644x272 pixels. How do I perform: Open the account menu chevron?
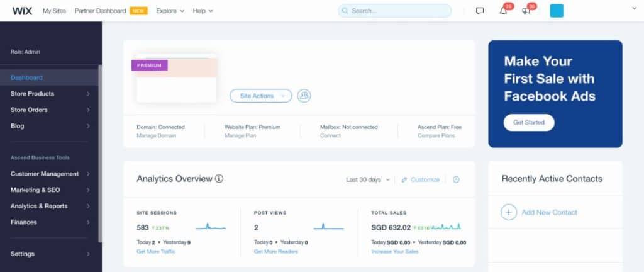pos(634,8)
